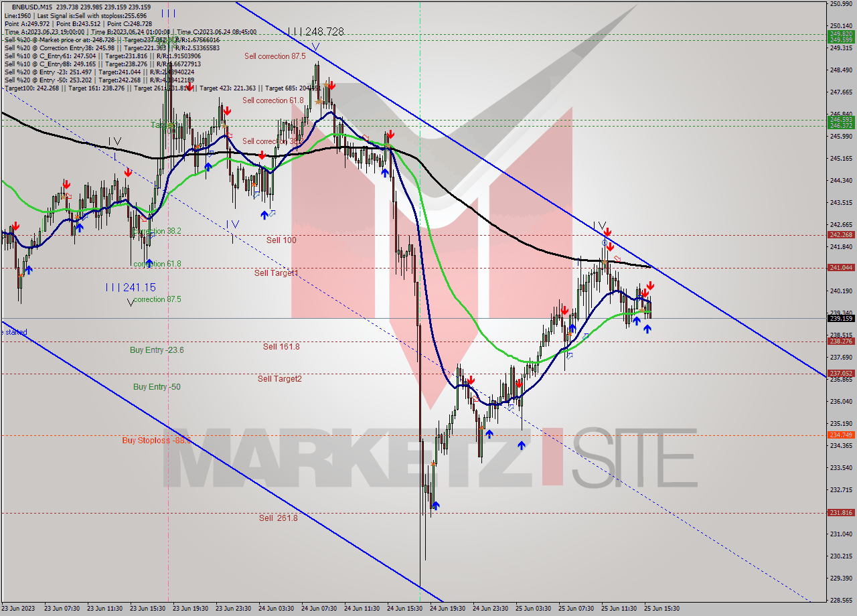Click the '24 Jun 07:30' time label
The width and height of the screenshot is (857, 616).
(319, 609)
